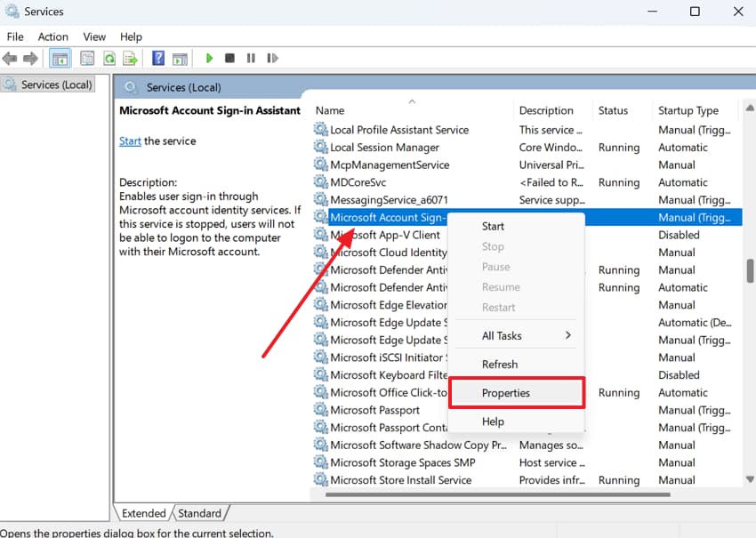Click the Refresh toolbar icon
Screen dimensions: 756x538
(109, 58)
